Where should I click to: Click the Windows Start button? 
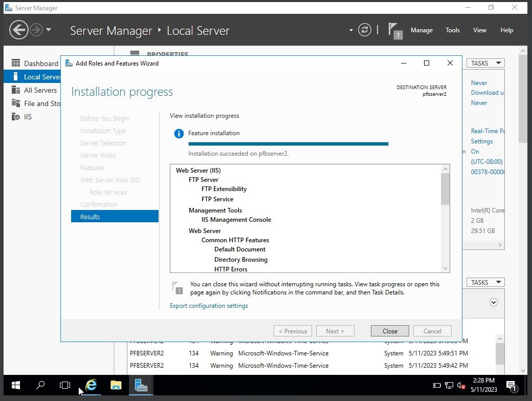(15, 385)
